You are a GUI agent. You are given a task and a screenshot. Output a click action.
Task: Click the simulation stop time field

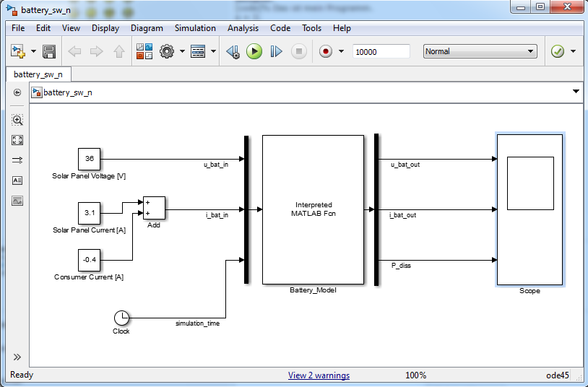[381, 51]
